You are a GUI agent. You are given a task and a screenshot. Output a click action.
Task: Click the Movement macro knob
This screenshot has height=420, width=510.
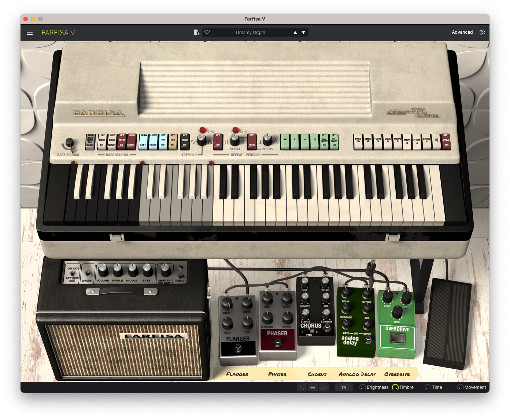click(461, 387)
